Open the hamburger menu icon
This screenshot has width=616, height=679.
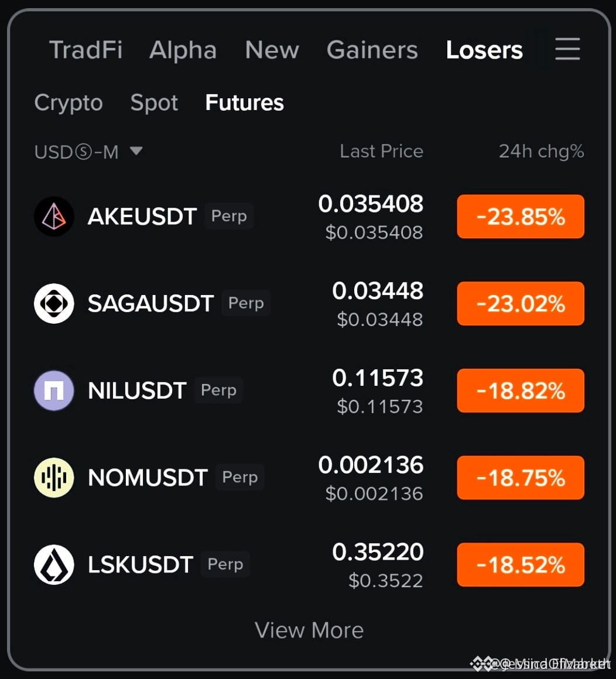[x=567, y=49]
